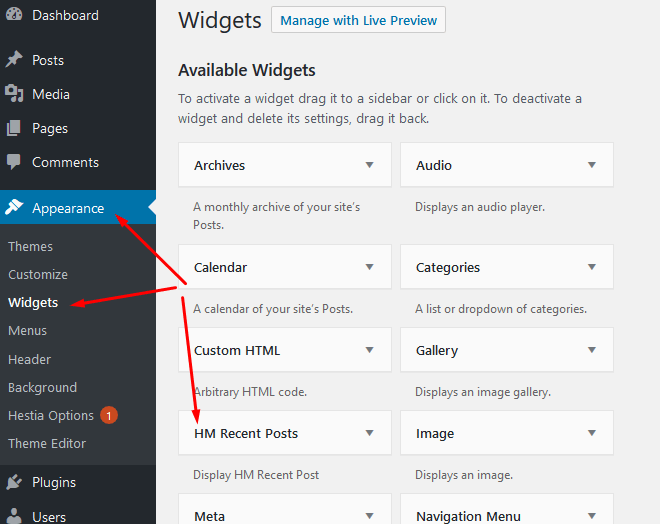Select the Custom HTML widget
Screen dimensions: 660x524
[x=237, y=350]
